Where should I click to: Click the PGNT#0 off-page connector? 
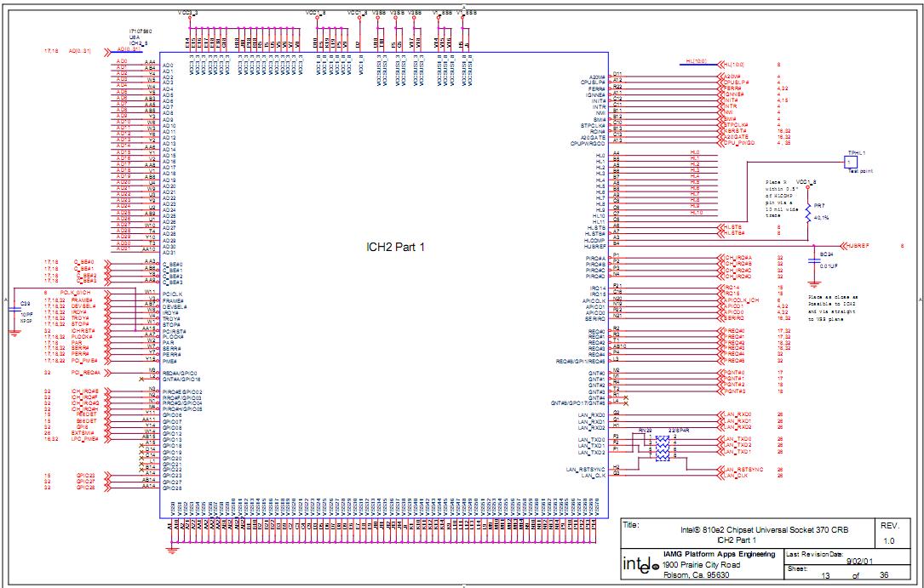tap(732, 373)
